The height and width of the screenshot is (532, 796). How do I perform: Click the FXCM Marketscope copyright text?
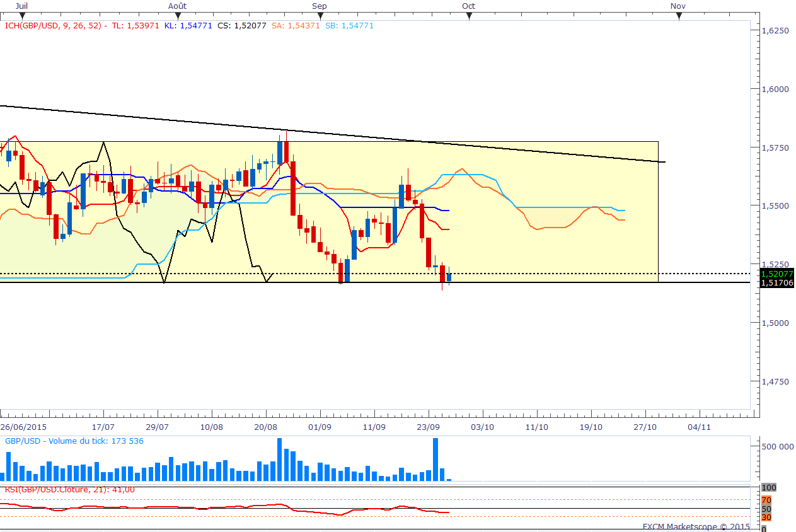(x=696, y=526)
